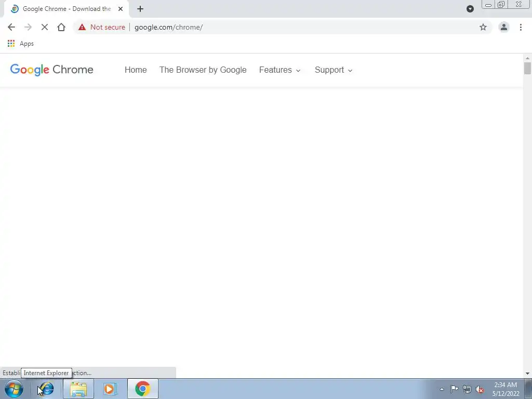
Task: Minimize the Chrome window
Action: (x=488, y=5)
